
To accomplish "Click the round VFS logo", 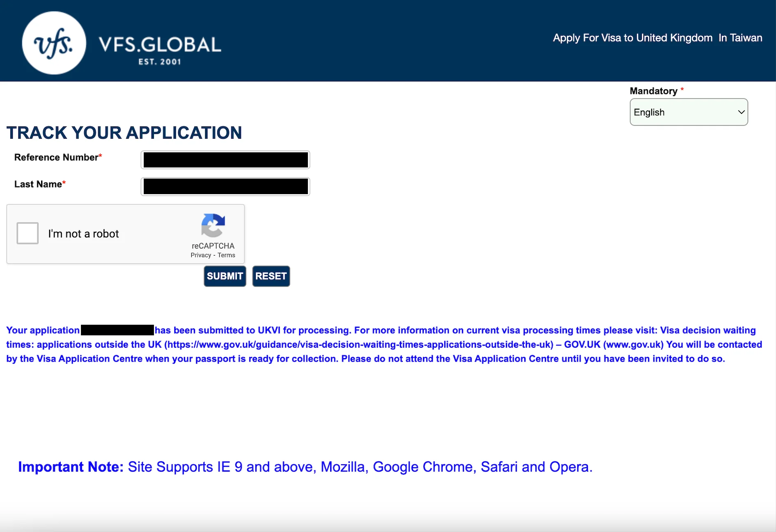I will pos(54,43).
